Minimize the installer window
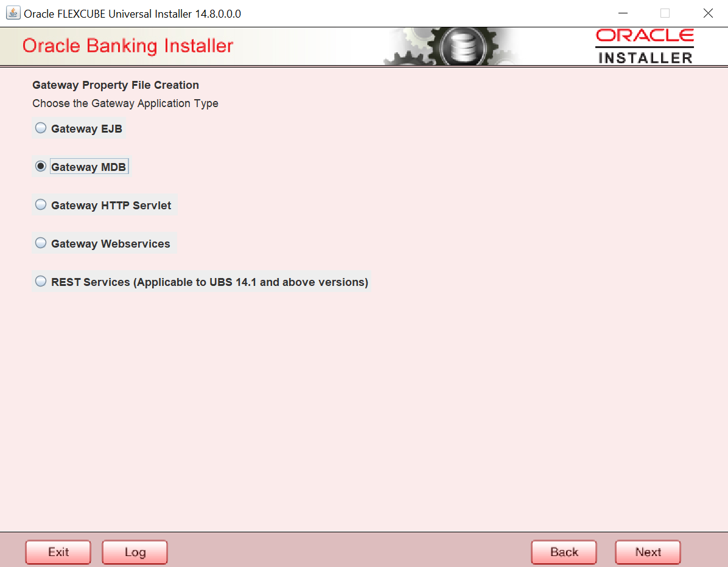Image resolution: width=728 pixels, height=567 pixels. (x=623, y=13)
